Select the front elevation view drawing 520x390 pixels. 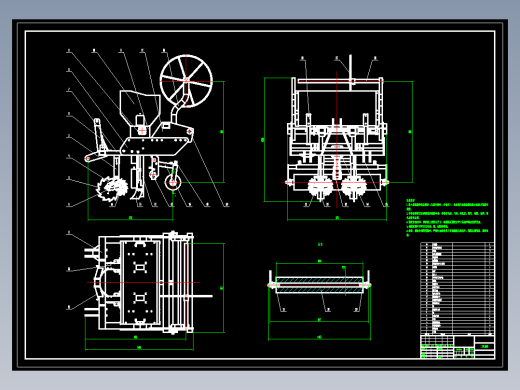coord(337,137)
